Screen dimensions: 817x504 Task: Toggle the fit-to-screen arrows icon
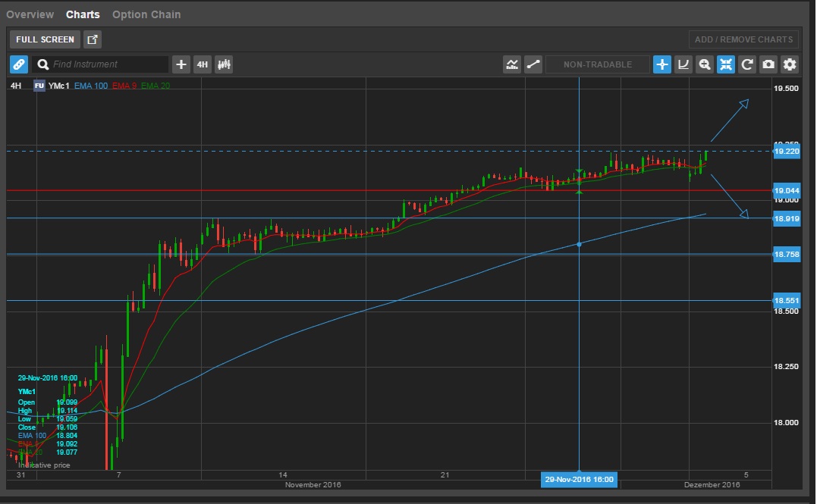tap(726, 64)
